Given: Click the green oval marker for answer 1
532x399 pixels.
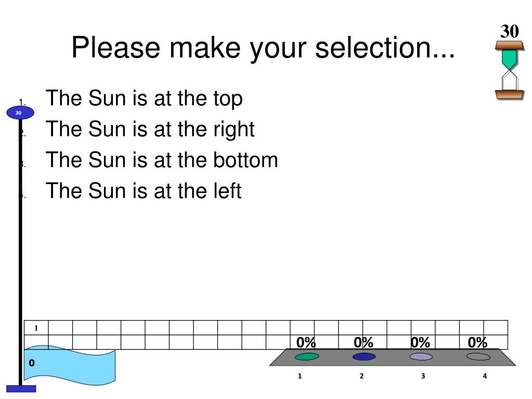Looking at the screenshot, I should pyautogui.click(x=307, y=356).
